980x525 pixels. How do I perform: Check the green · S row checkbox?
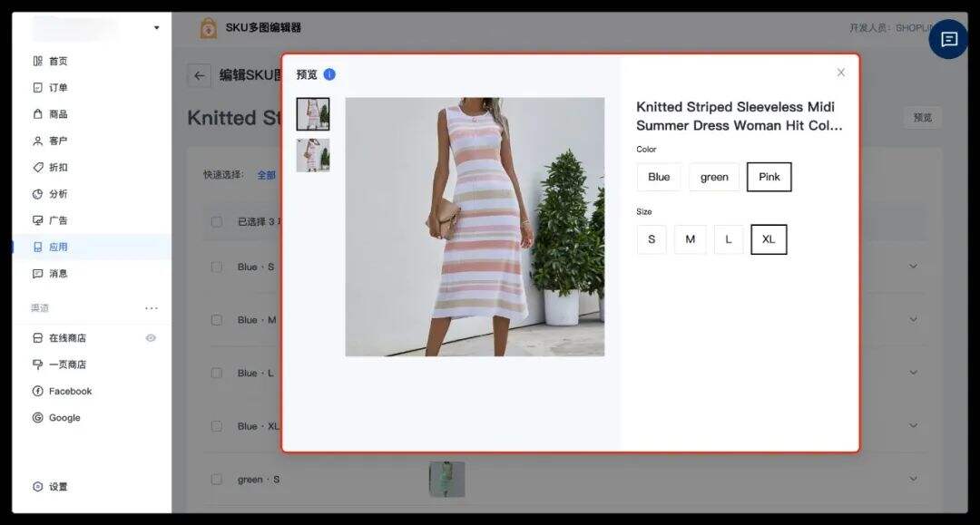coord(217,480)
